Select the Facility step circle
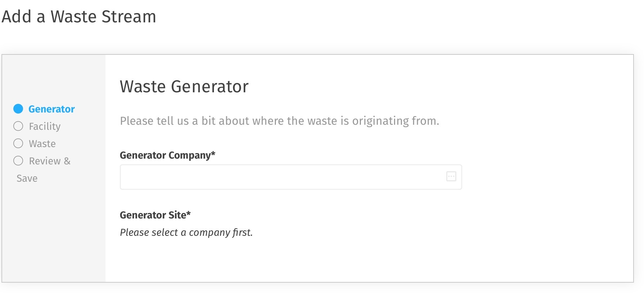 pos(18,126)
